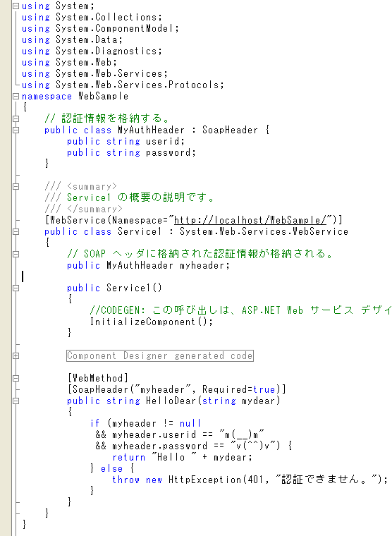Collapse the SOAP ヘッダ comment outline
Image resolution: width=392 pixels, height=536 pixels.
click(16, 255)
